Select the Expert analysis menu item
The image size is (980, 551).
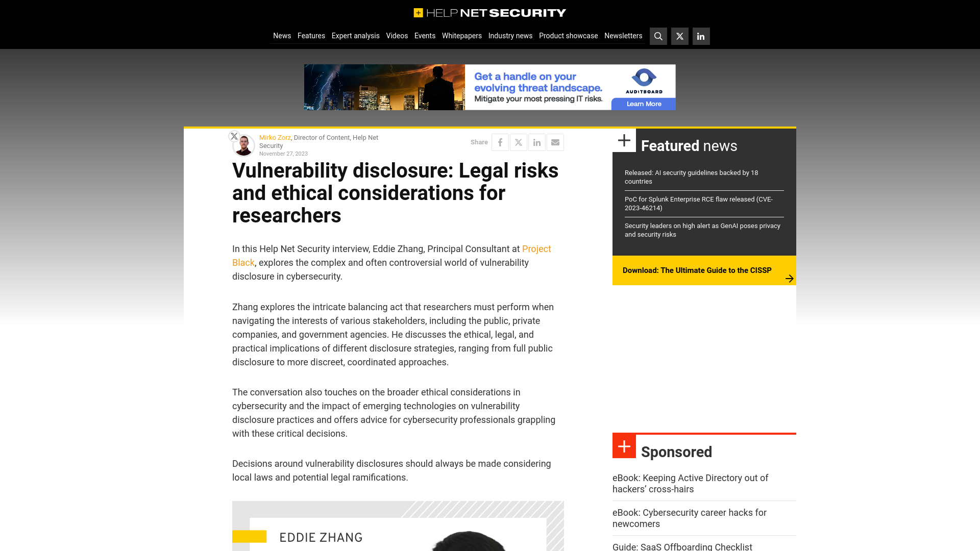[355, 36]
